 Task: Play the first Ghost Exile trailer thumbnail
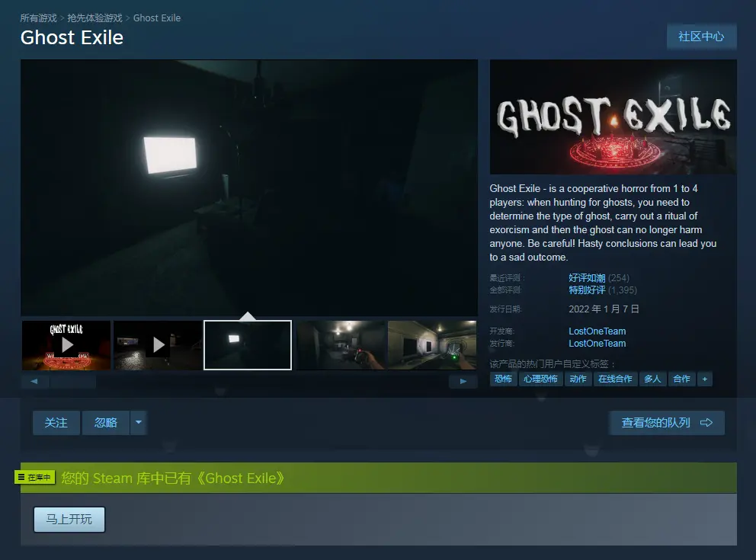point(66,345)
